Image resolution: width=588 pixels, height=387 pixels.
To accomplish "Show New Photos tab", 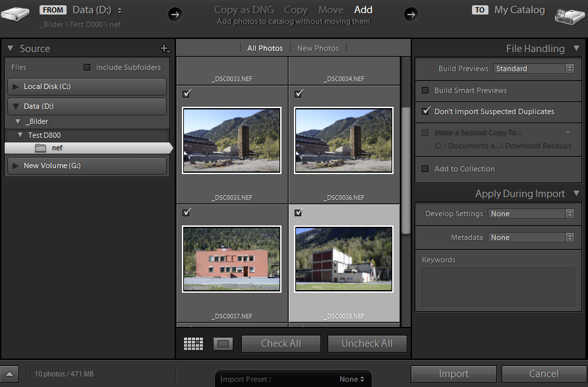I will 318,48.
